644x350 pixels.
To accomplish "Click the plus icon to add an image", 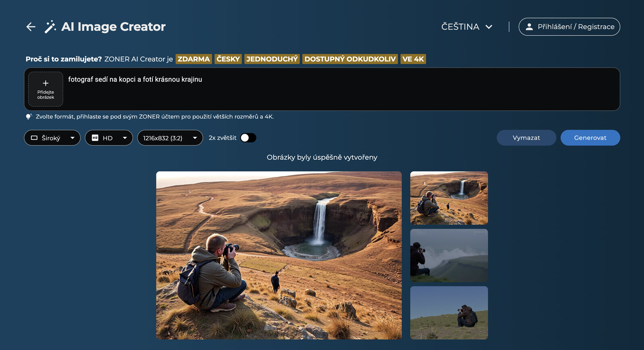I will [x=46, y=83].
